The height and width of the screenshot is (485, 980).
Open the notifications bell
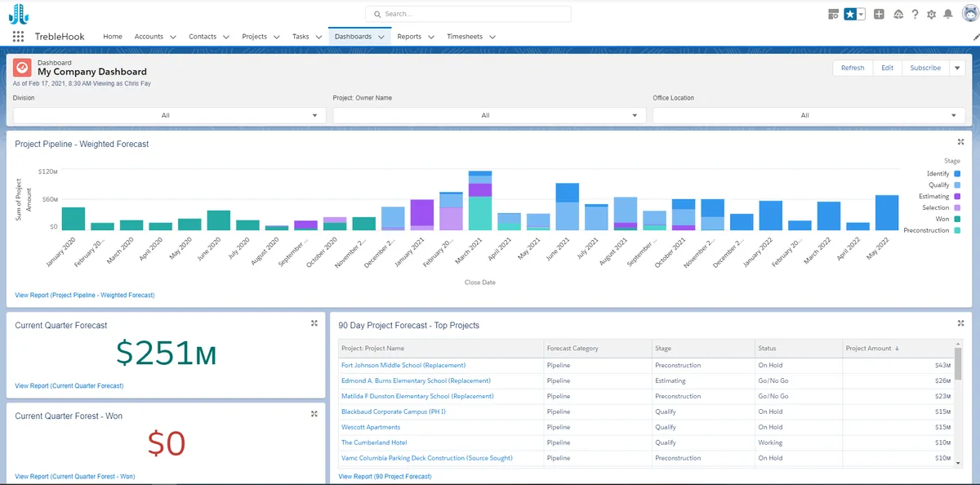[948, 14]
